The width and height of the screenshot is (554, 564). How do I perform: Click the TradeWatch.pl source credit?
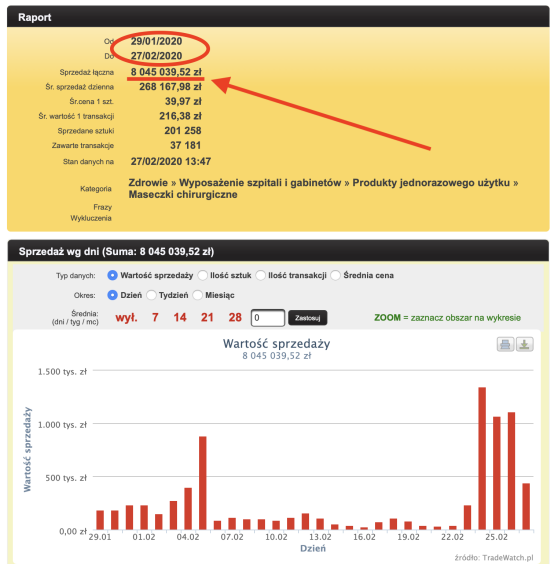(494, 558)
